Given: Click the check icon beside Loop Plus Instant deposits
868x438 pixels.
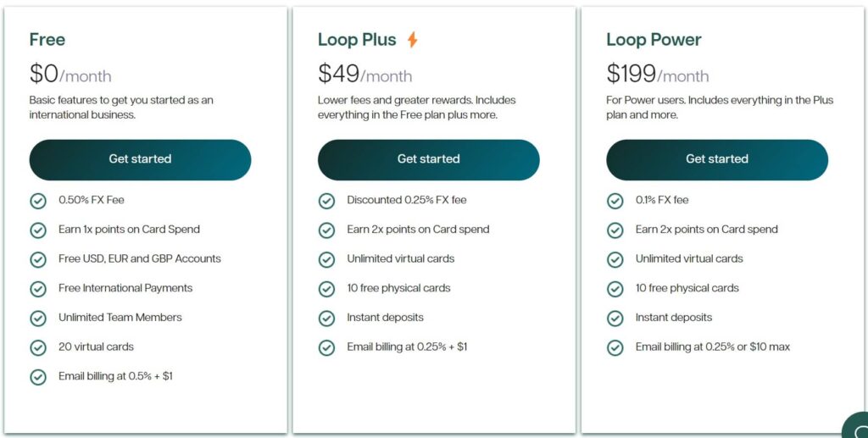Looking at the screenshot, I should 326,319.
